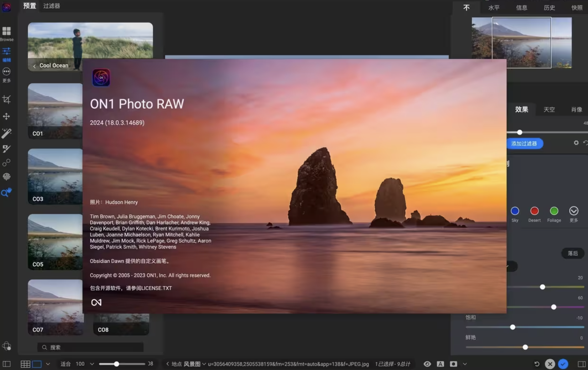Click the overlapping-circles icon at sidebar bottom
Screen dimensions: 588x370
pyautogui.click(x=6, y=346)
